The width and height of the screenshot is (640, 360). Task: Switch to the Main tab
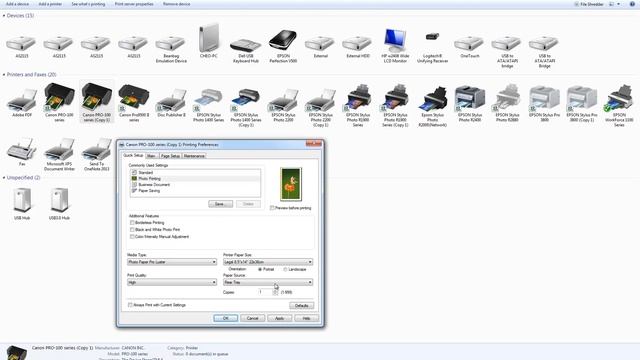[x=151, y=156]
